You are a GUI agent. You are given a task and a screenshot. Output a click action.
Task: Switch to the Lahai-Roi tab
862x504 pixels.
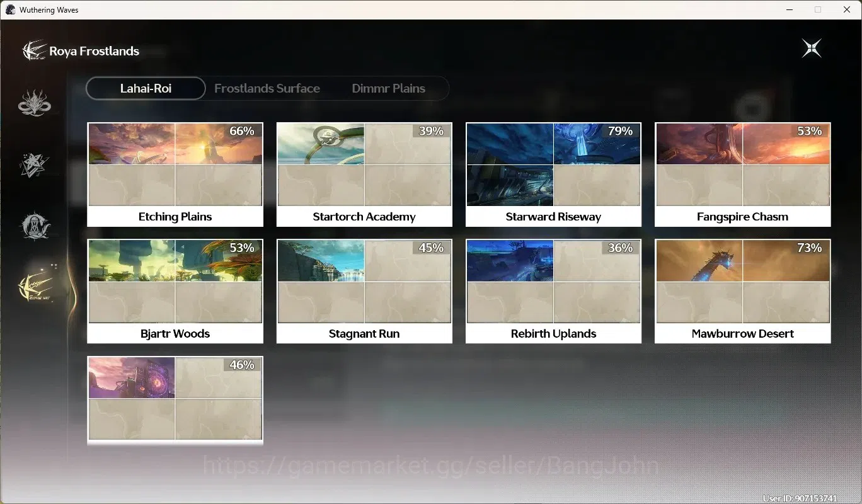(146, 88)
